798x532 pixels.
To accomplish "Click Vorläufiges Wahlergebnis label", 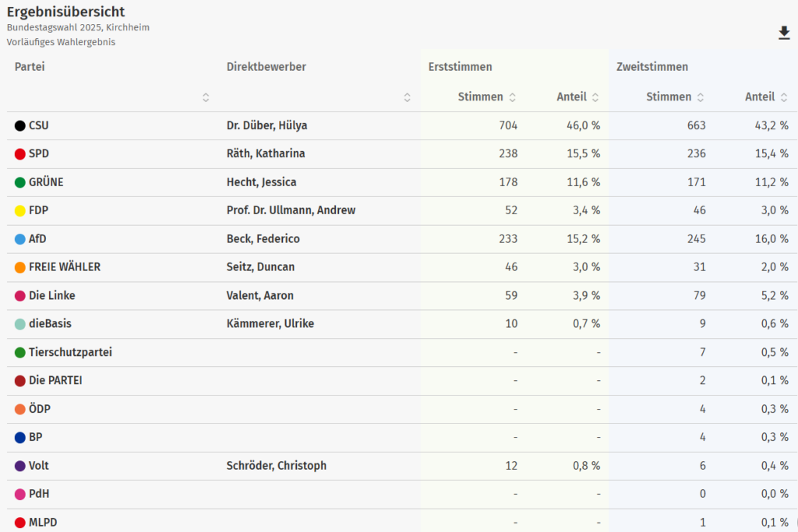I will click(61, 42).
